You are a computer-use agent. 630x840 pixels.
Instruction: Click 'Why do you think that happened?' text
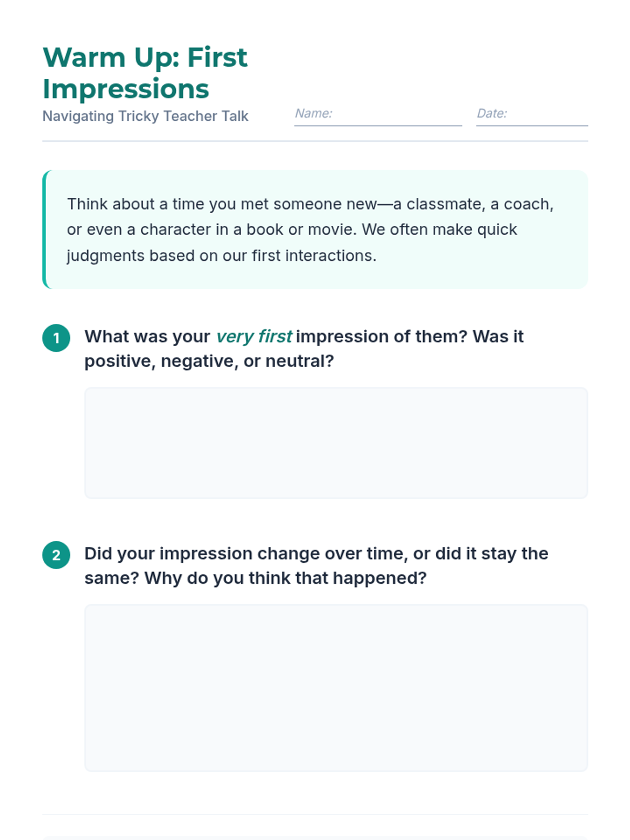click(286, 578)
